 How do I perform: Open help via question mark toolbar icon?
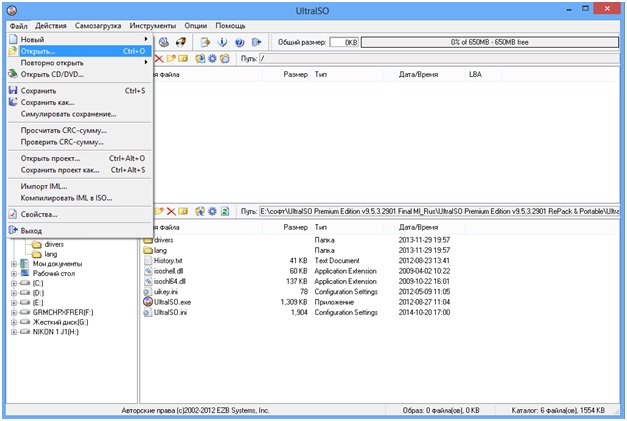click(x=240, y=42)
